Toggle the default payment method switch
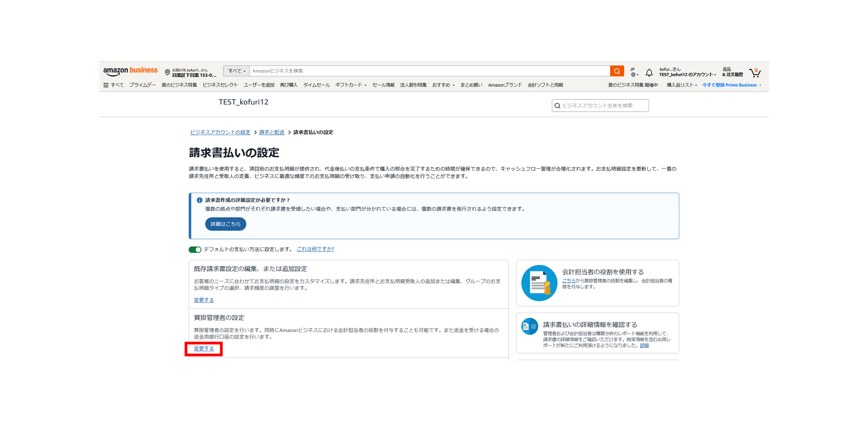Screen dimensions: 868x421 pos(195,249)
